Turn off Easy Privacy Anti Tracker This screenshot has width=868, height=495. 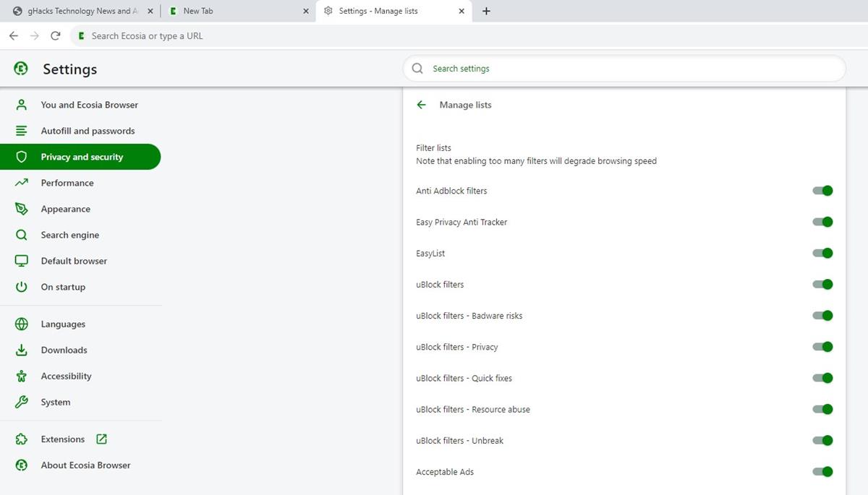822,222
